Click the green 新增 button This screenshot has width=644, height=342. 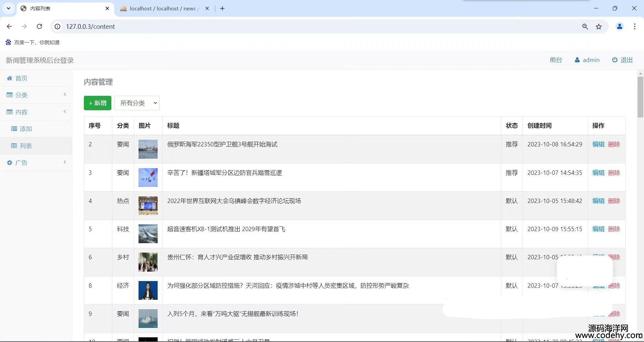(x=97, y=103)
